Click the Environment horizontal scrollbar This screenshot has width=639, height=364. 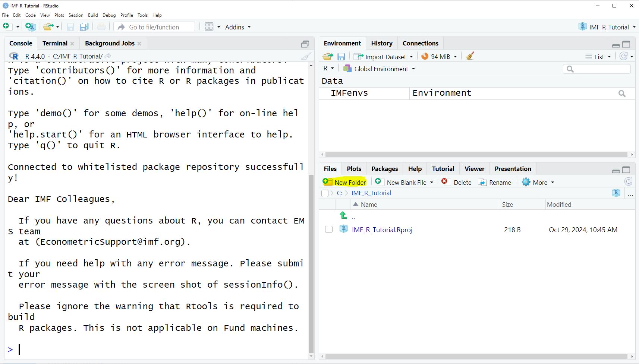pos(476,154)
